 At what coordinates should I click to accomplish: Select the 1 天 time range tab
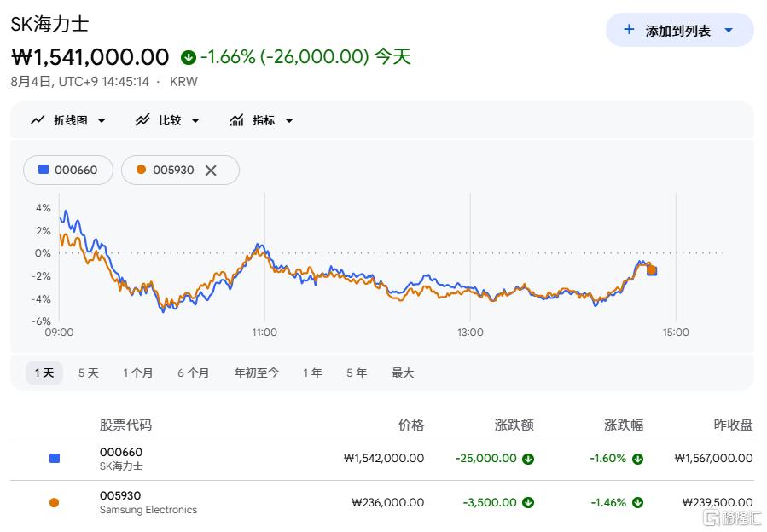(44, 373)
